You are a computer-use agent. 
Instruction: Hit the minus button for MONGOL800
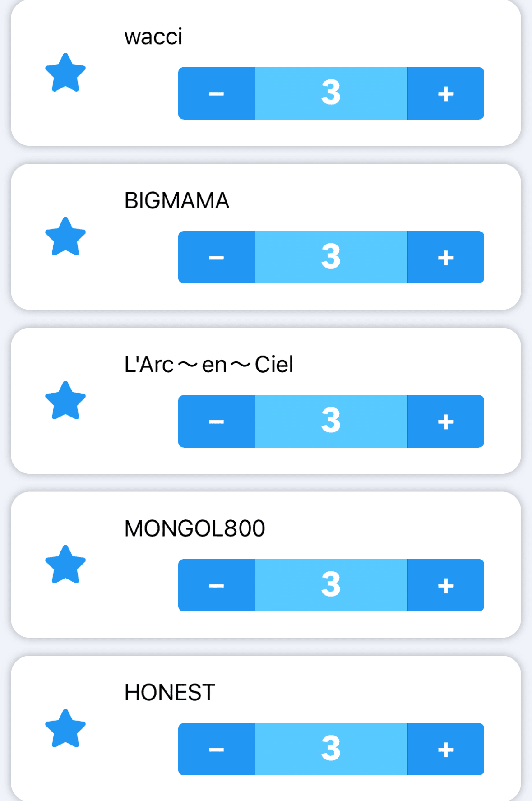point(217,585)
